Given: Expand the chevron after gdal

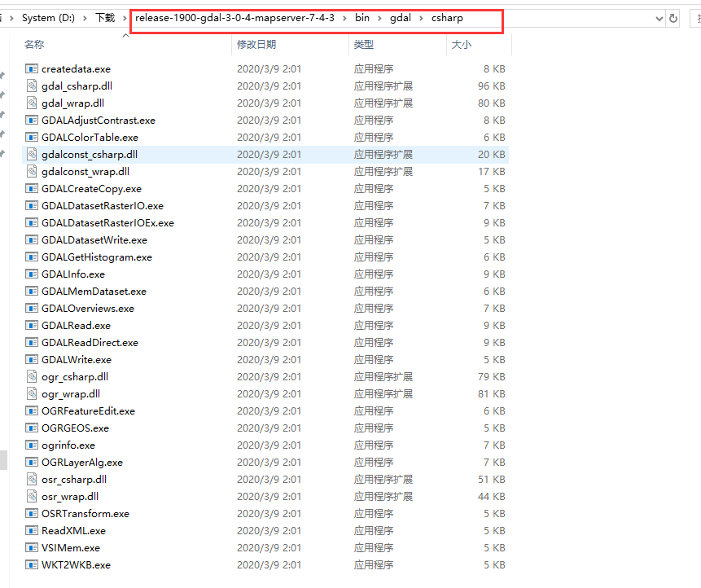Looking at the screenshot, I should click(421, 19).
